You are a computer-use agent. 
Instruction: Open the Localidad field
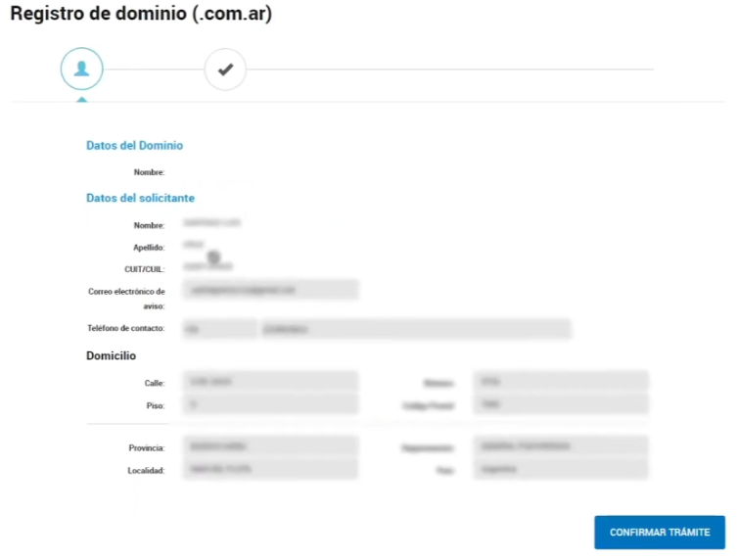(270, 470)
